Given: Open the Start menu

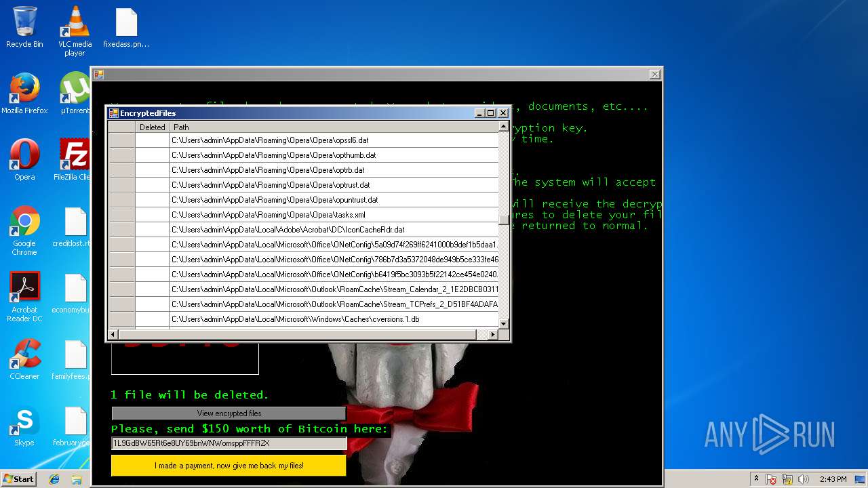Looking at the screenshot, I should click(18, 479).
